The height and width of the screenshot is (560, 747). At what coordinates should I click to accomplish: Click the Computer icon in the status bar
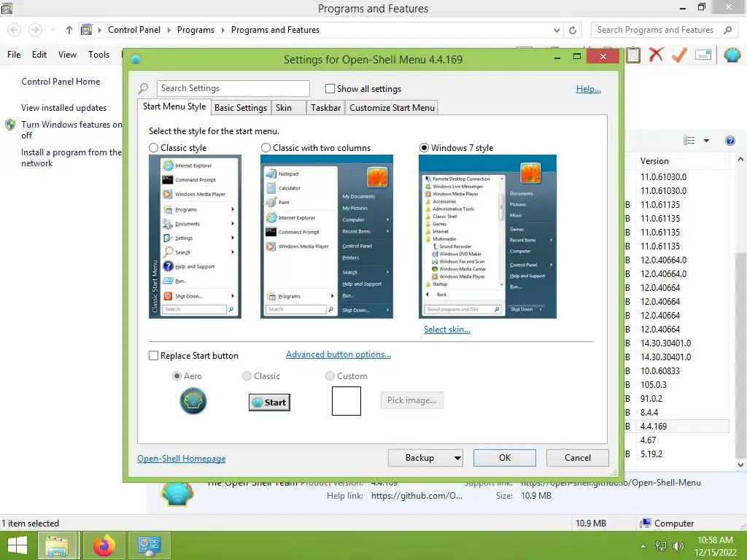click(646, 524)
